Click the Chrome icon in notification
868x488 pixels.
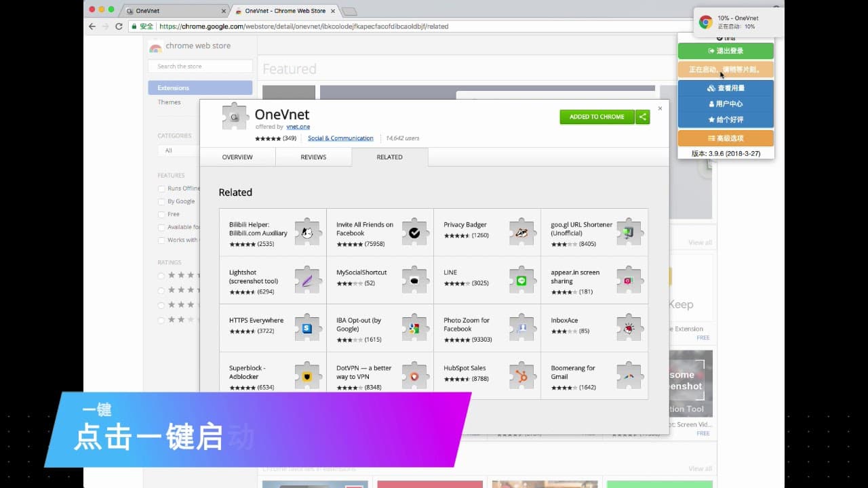(x=706, y=22)
